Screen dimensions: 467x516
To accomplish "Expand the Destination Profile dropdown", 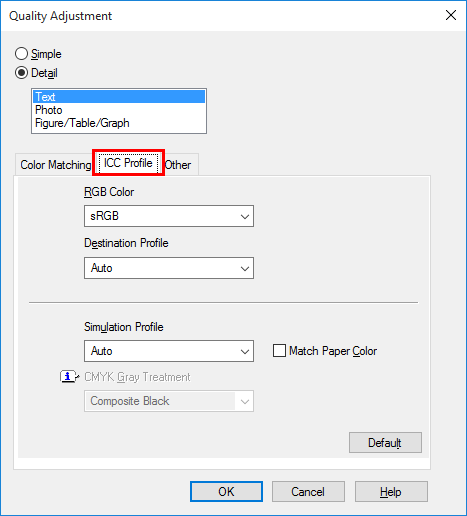I will (x=245, y=268).
